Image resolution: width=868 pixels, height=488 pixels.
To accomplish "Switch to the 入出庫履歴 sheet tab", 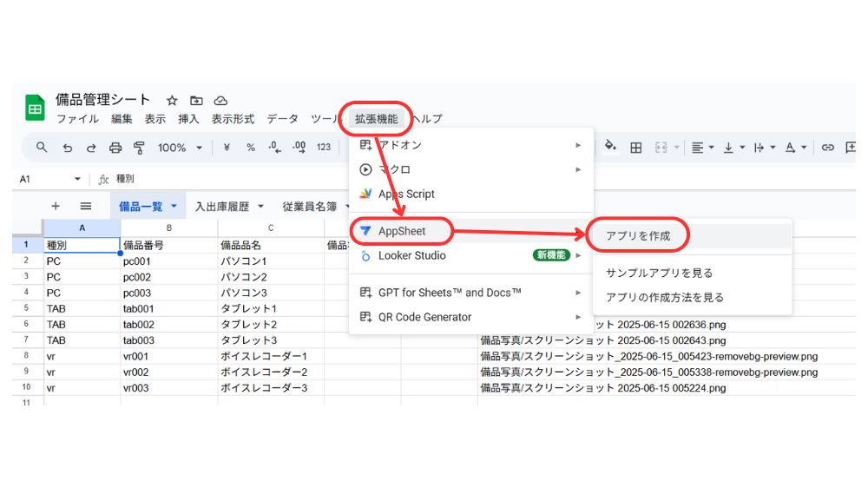I will point(222,206).
